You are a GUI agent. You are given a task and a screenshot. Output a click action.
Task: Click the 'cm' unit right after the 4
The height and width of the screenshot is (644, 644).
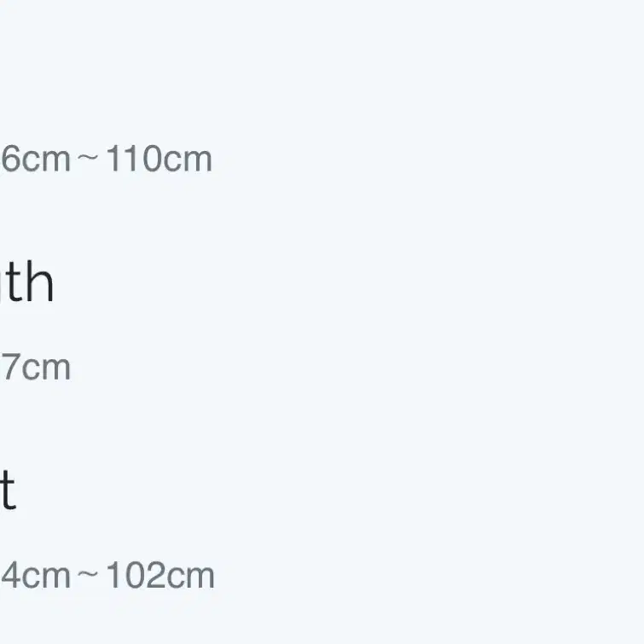(x=46, y=577)
